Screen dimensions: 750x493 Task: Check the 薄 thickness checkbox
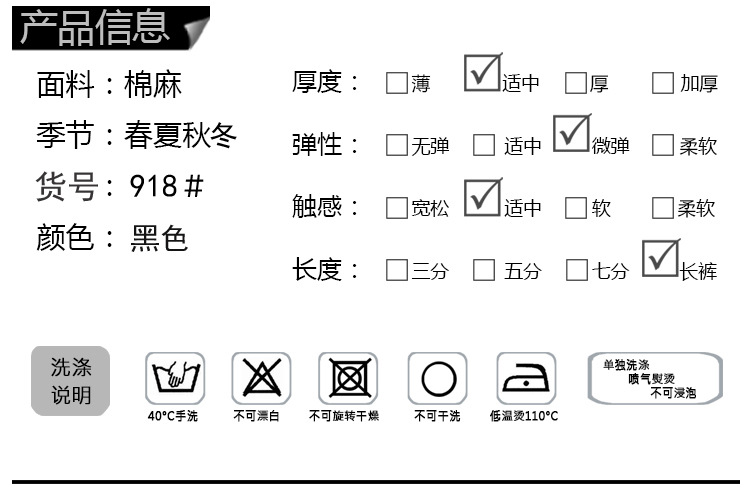pyautogui.click(x=397, y=83)
